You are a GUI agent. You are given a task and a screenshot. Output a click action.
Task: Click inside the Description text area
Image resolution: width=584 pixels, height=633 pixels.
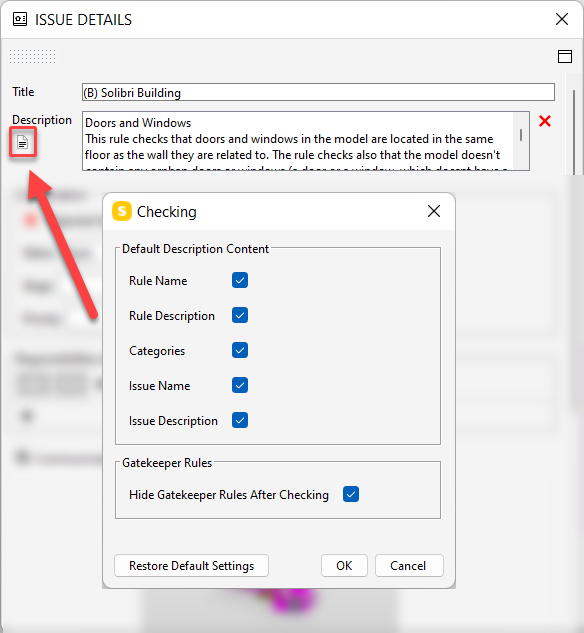(298, 141)
